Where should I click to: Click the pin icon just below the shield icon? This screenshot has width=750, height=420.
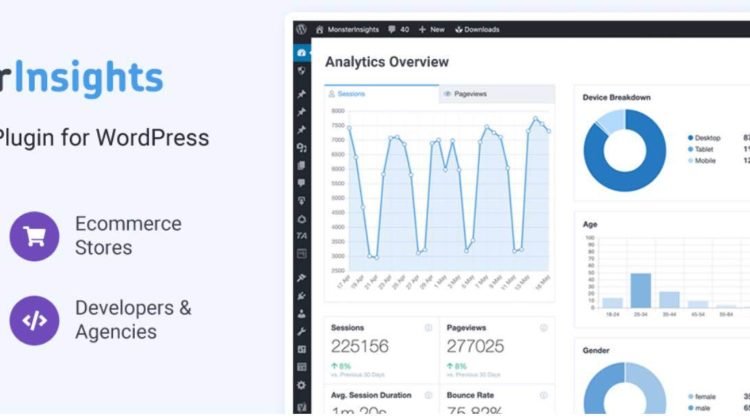tap(301, 94)
